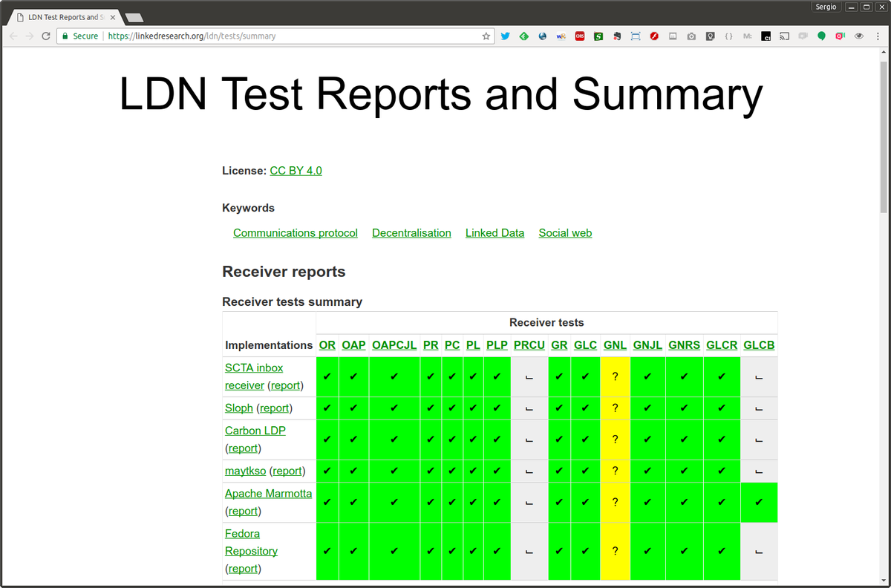Open Communications protocol keyword link
Image resolution: width=891 pixels, height=588 pixels.
[296, 233]
